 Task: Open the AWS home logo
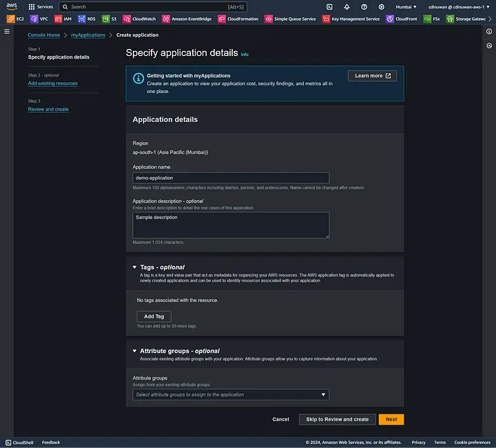click(x=12, y=6)
